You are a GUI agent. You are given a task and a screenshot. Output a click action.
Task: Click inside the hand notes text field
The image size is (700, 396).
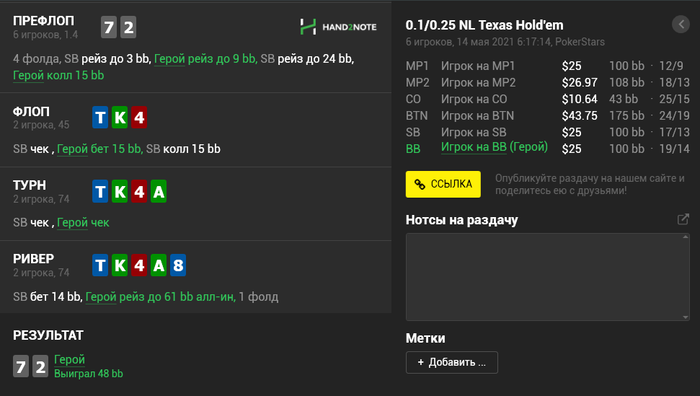(544, 277)
